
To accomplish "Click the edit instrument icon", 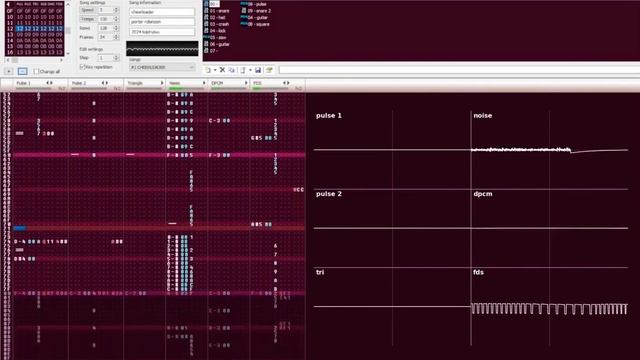I will point(269,70).
